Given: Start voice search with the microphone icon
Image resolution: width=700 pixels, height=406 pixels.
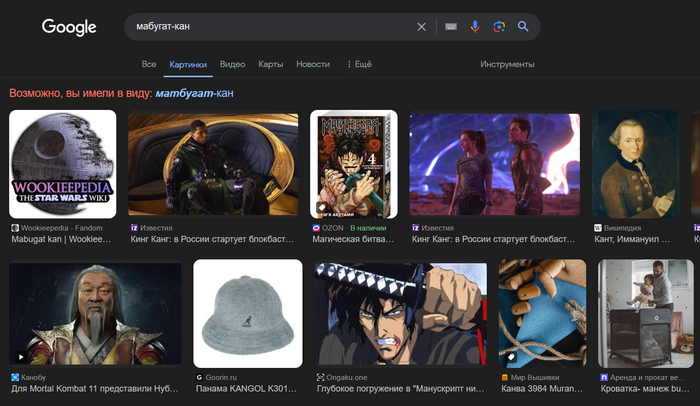Looking at the screenshot, I should [475, 27].
